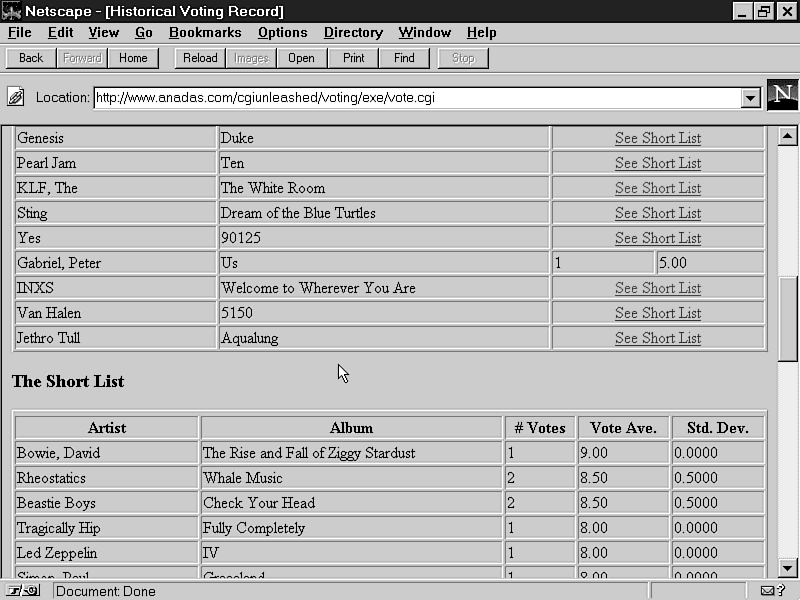
Task: Click the security key icon in status bar
Action: (x=23, y=591)
